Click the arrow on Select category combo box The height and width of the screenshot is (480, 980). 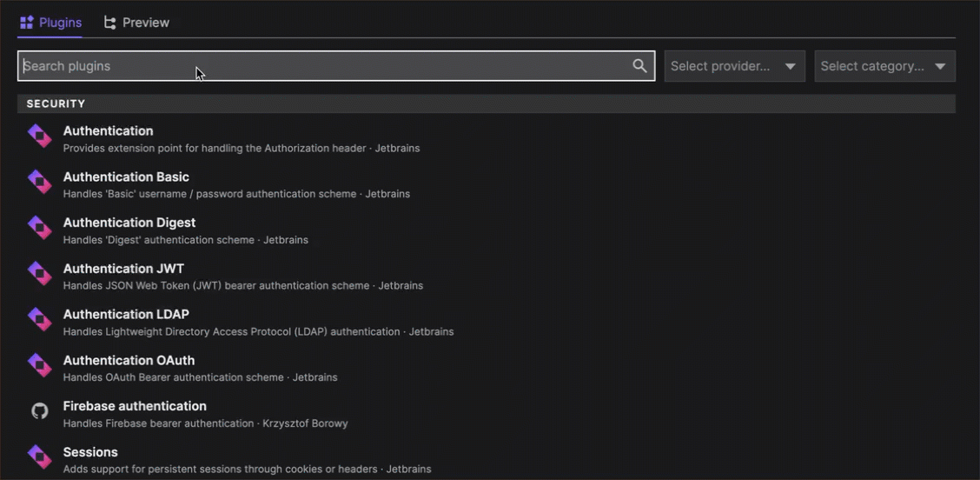(x=940, y=66)
